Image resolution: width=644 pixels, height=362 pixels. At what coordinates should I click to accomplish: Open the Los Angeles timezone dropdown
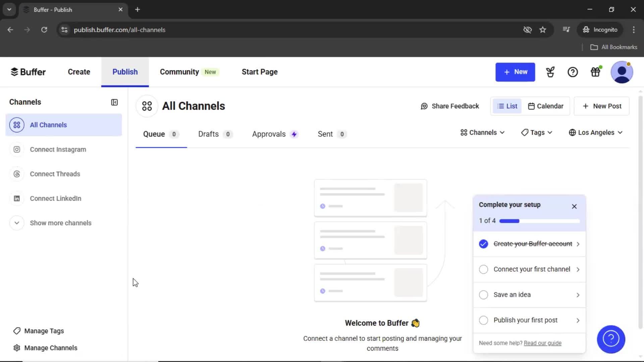click(596, 133)
